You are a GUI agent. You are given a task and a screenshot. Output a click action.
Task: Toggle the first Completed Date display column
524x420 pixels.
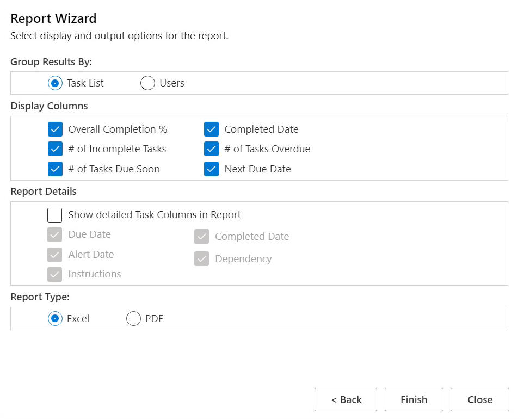tap(211, 129)
